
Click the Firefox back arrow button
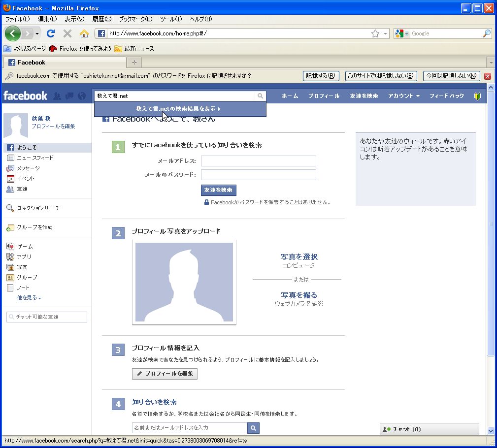pyautogui.click(x=13, y=33)
